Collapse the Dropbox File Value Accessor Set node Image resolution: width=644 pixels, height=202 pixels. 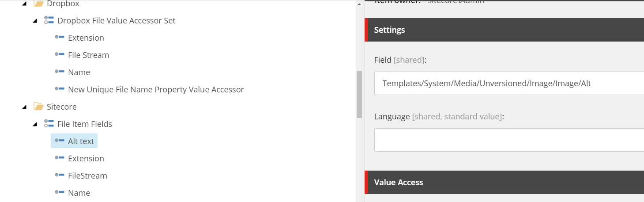tap(35, 21)
